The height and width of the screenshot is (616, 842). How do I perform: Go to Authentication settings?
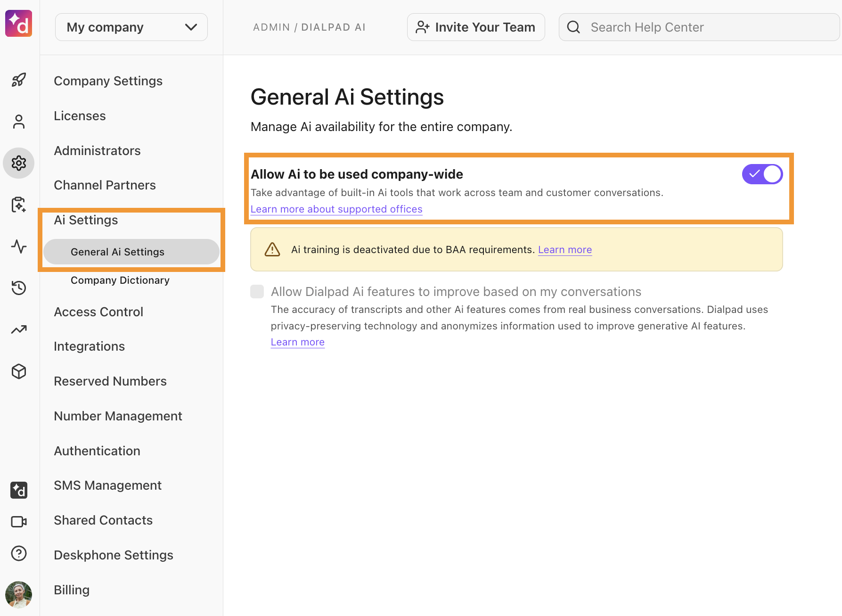click(97, 451)
